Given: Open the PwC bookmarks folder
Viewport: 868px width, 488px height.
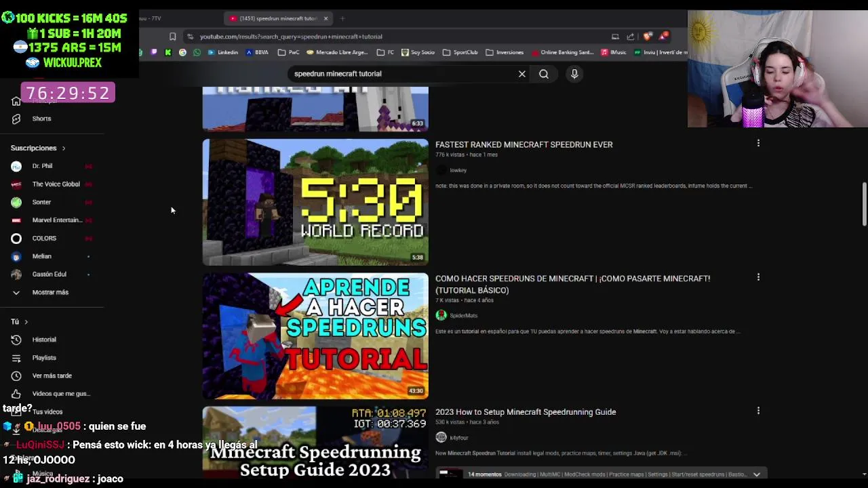Looking at the screenshot, I should [288, 52].
